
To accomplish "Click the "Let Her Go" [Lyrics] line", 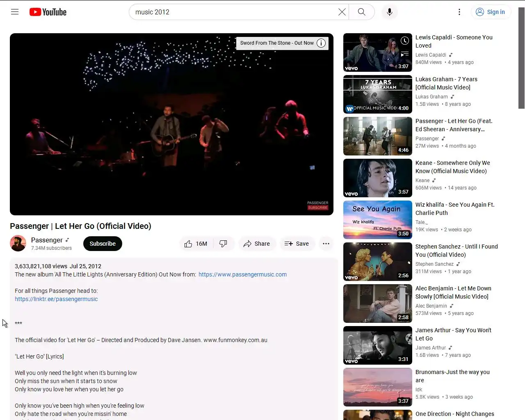I will (39, 356).
